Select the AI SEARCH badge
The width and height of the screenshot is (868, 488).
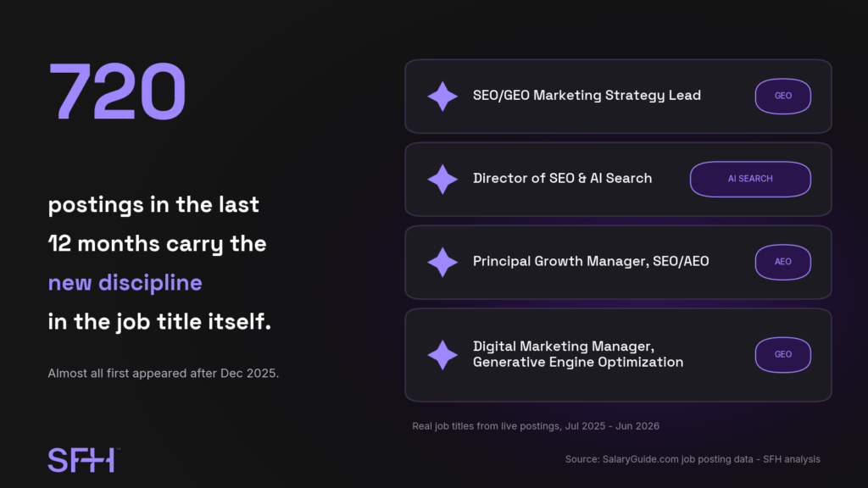coord(750,180)
